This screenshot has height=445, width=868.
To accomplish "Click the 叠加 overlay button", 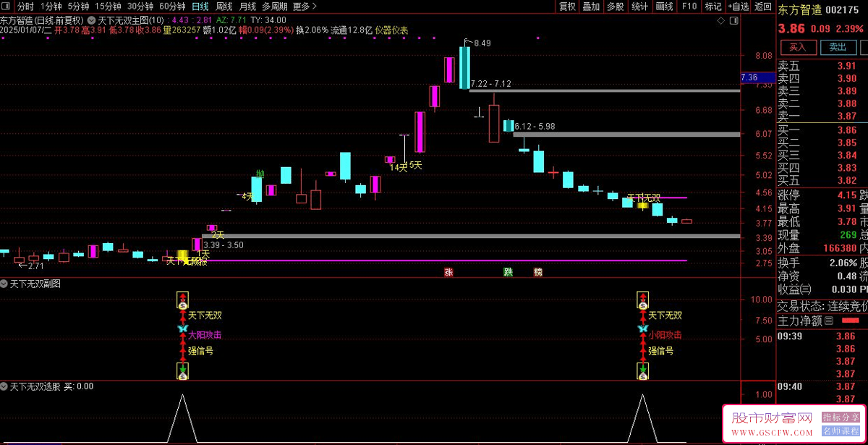I will tap(592, 7).
